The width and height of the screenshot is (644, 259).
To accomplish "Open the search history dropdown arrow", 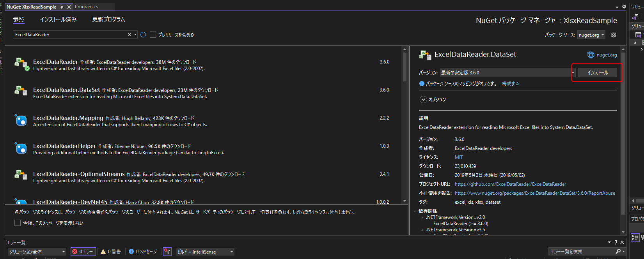I will coord(135,35).
